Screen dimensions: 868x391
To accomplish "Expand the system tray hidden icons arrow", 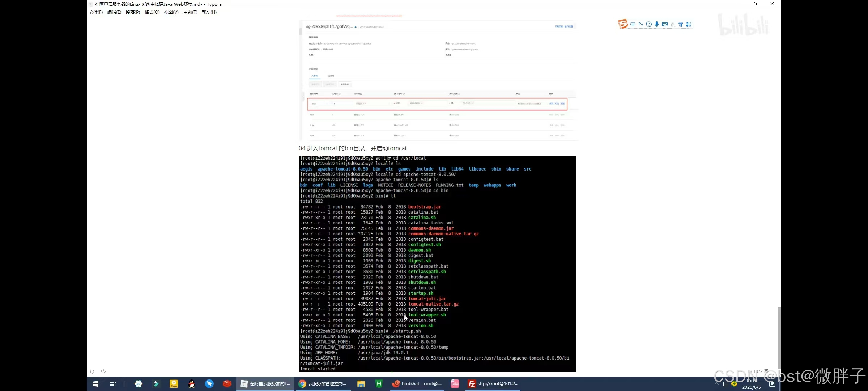I will click(716, 384).
